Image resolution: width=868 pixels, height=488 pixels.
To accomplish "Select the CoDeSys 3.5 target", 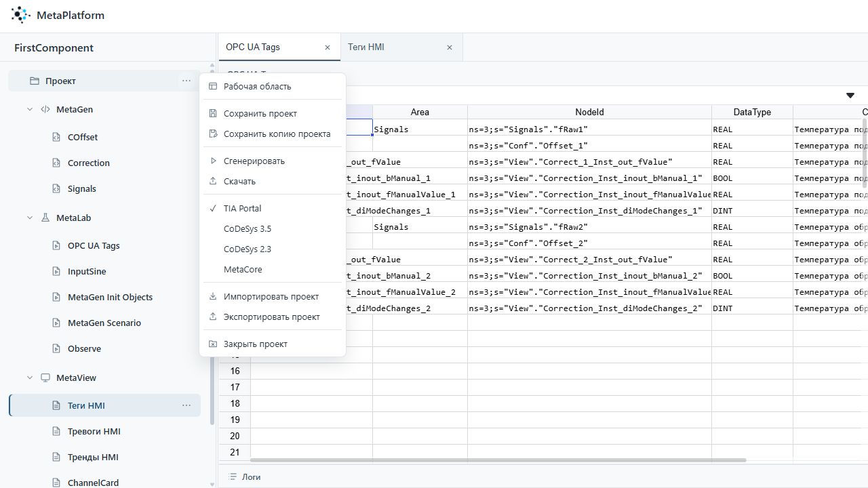I will (x=273, y=228).
